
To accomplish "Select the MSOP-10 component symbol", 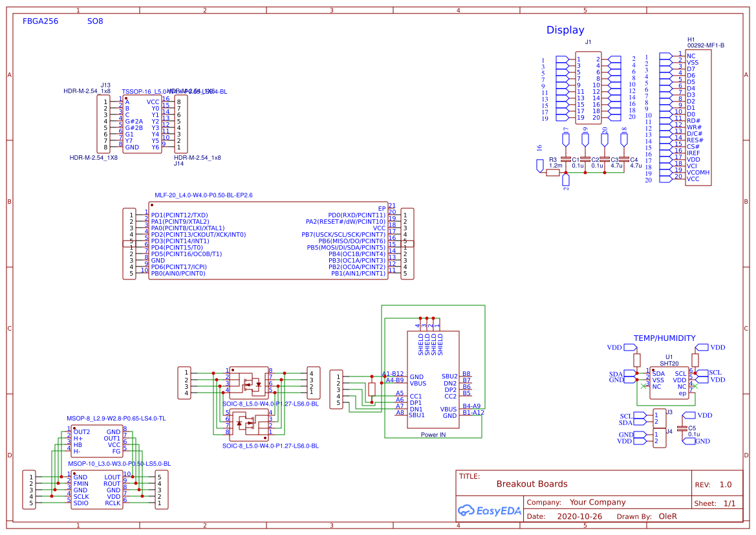I will pos(97,490).
